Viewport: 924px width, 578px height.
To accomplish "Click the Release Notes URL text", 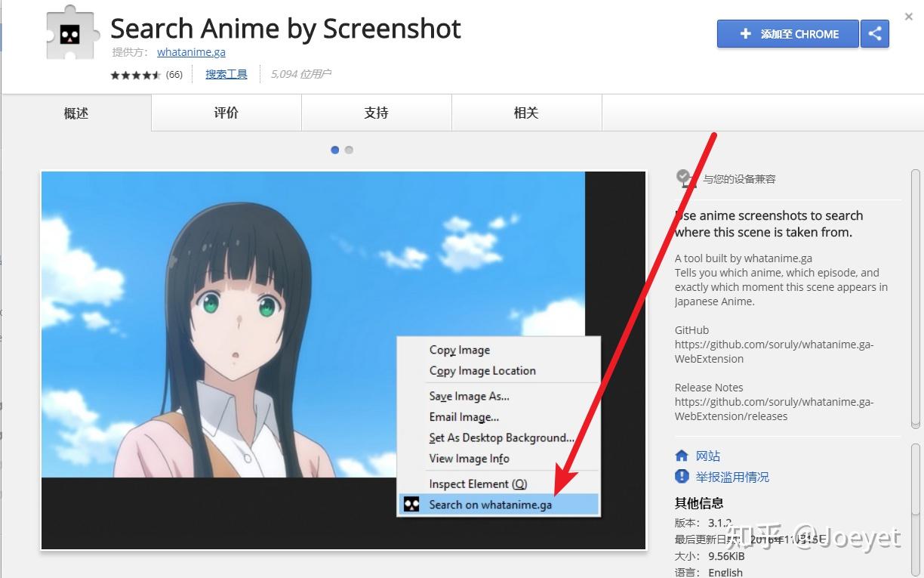I will click(x=774, y=409).
